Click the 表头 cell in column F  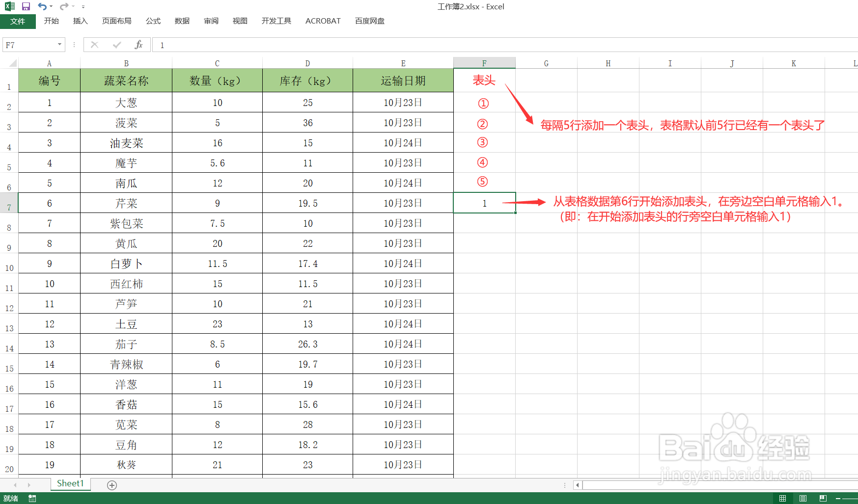(484, 80)
